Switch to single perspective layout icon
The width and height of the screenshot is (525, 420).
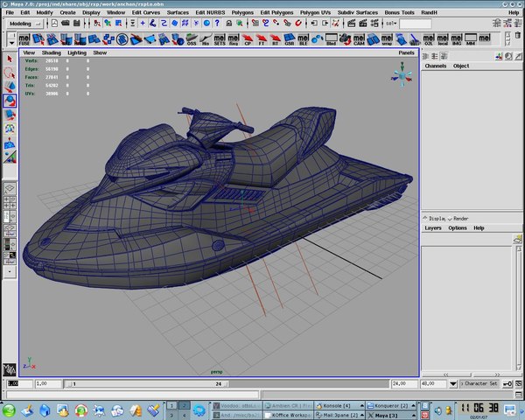pyautogui.click(x=10, y=189)
